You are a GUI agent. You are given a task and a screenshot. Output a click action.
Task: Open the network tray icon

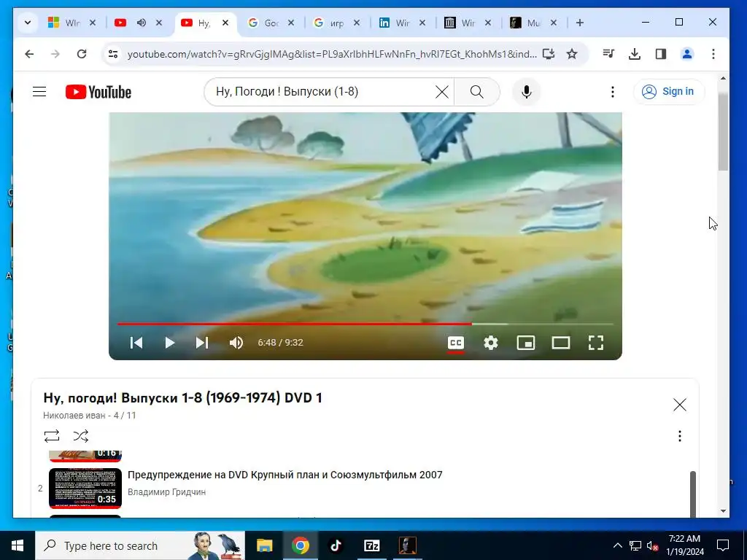pos(635,545)
